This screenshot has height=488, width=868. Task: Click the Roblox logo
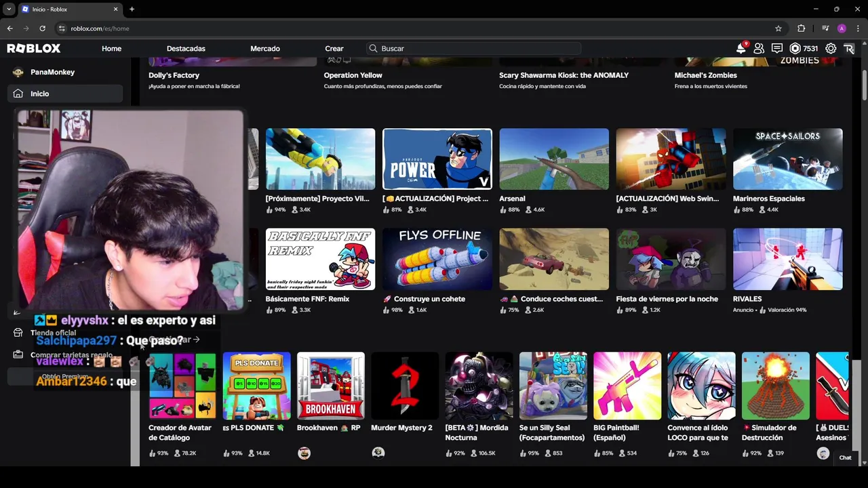pyautogui.click(x=34, y=48)
